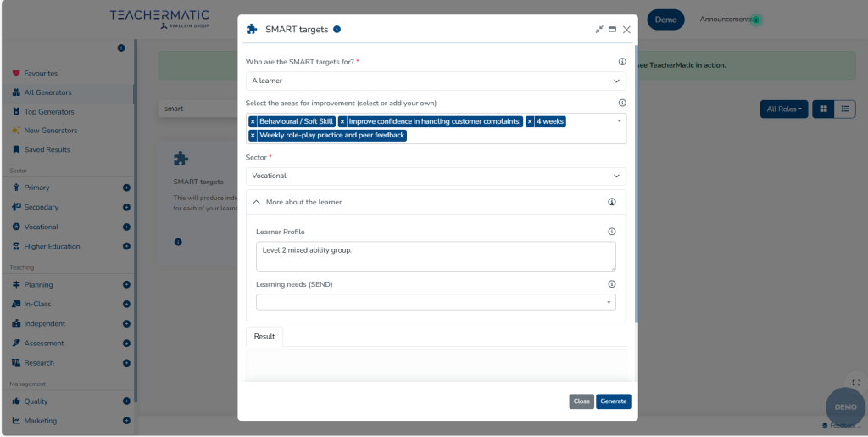Click the dialog vertical scrollbar
The width and height of the screenshot is (868, 437).
tap(636, 184)
